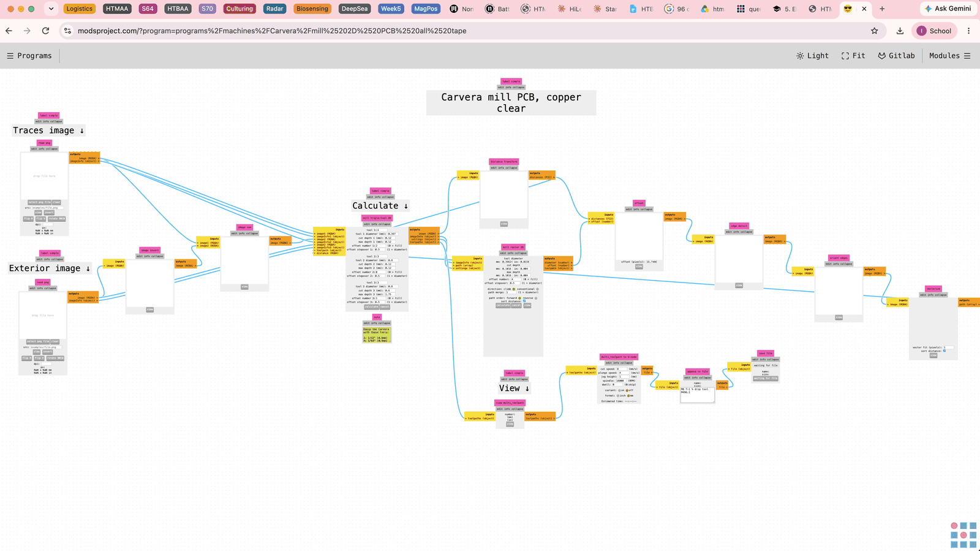Click the 'waiting for file' button in save file

pos(766,378)
